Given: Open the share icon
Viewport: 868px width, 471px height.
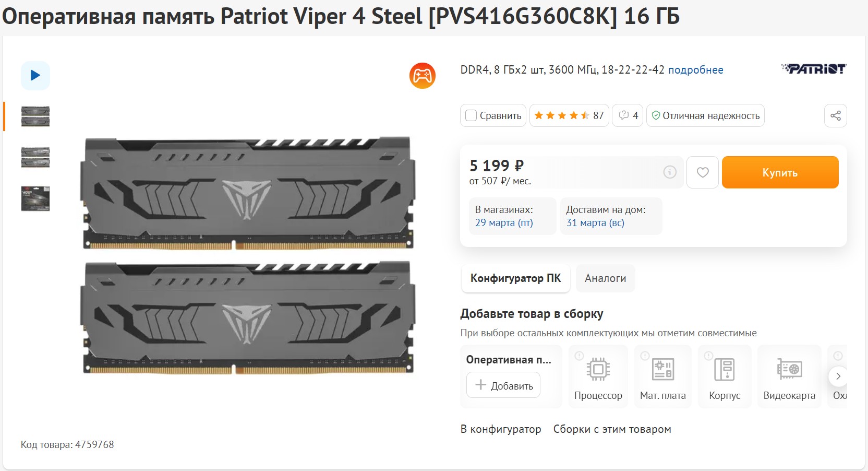Looking at the screenshot, I should click(x=835, y=116).
